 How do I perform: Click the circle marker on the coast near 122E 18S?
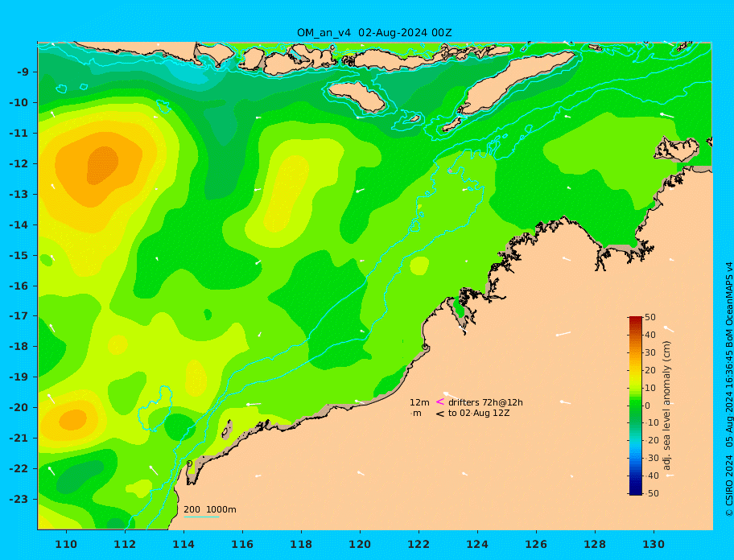point(425,347)
